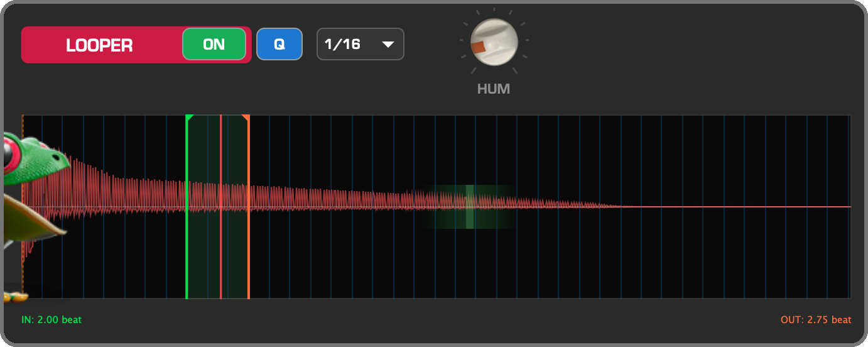
Task: Click the shaded loop region left of the playhead
Action: pyautogui.click(x=203, y=206)
